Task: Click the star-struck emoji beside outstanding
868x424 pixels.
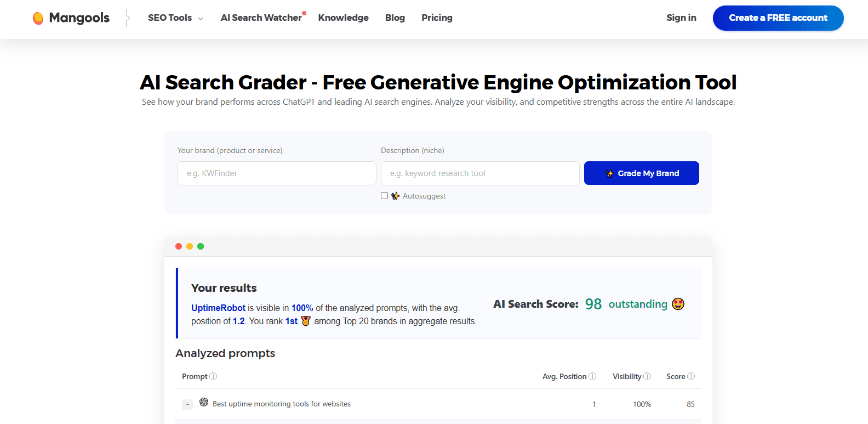Action: [678, 303]
